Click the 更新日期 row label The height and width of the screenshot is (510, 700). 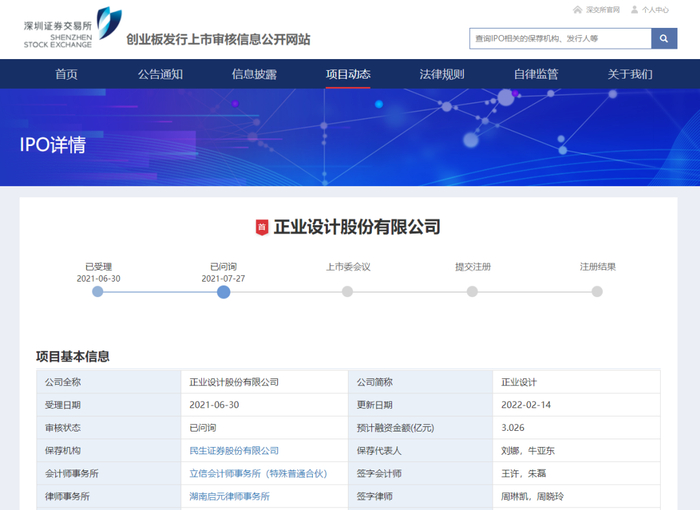(375, 405)
